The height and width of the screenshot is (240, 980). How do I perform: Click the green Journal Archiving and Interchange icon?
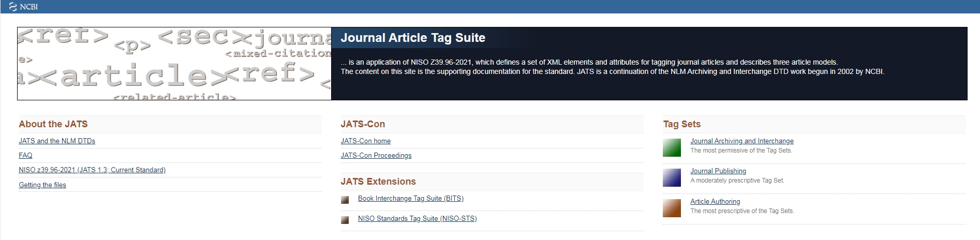(x=672, y=147)
